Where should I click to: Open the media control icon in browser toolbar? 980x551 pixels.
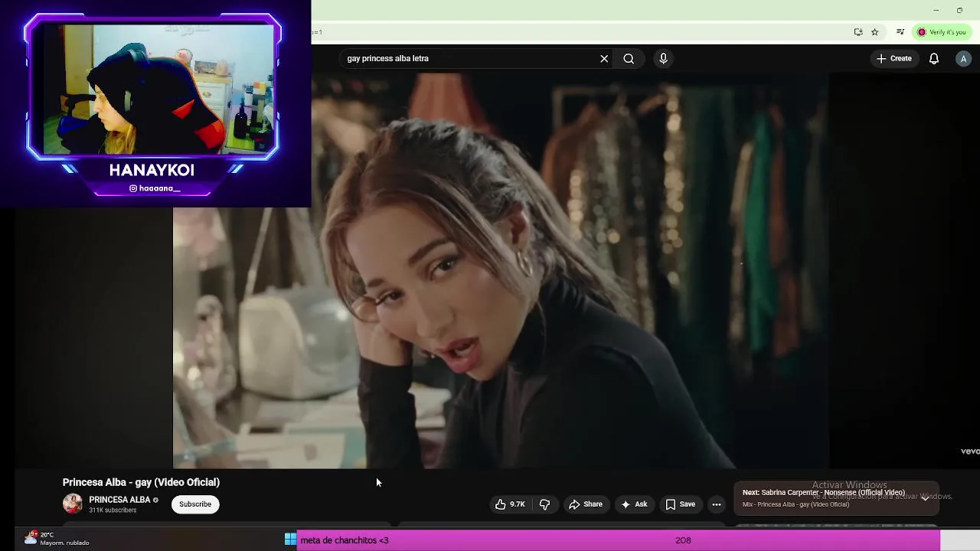(900, 32)
